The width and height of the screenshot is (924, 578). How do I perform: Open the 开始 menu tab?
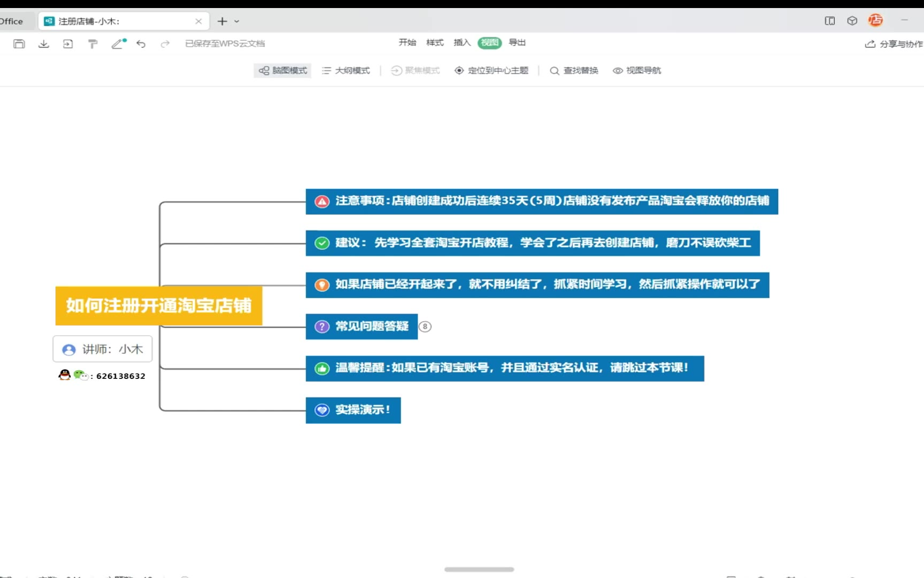pyautogui.click(x=407, y=42)
